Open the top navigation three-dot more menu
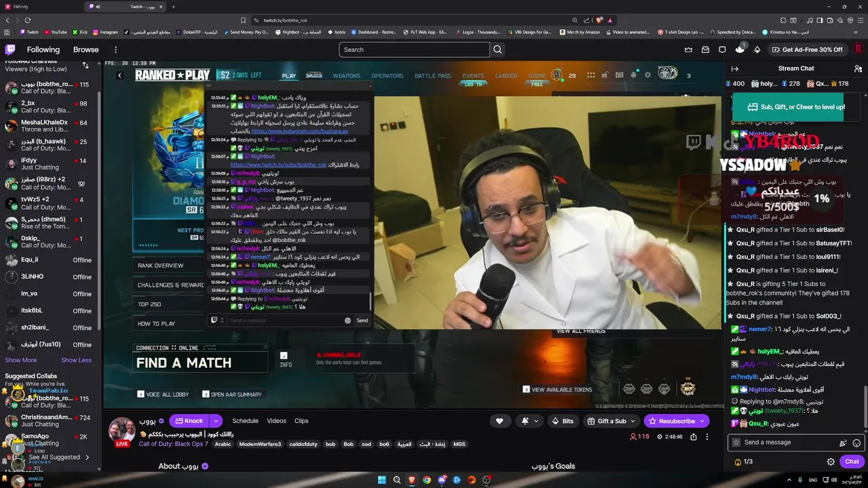Viewport: 868px width, 488px height. pos(115,49)
